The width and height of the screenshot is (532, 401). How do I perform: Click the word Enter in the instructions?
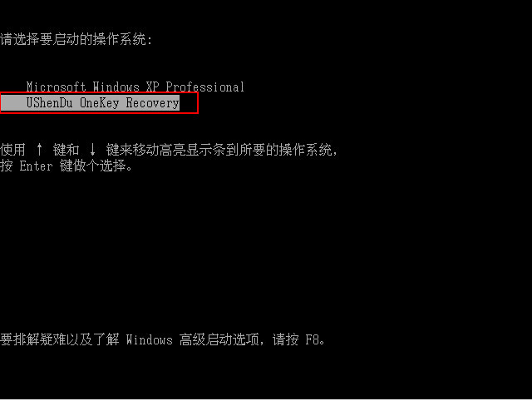tap(36, 166)
